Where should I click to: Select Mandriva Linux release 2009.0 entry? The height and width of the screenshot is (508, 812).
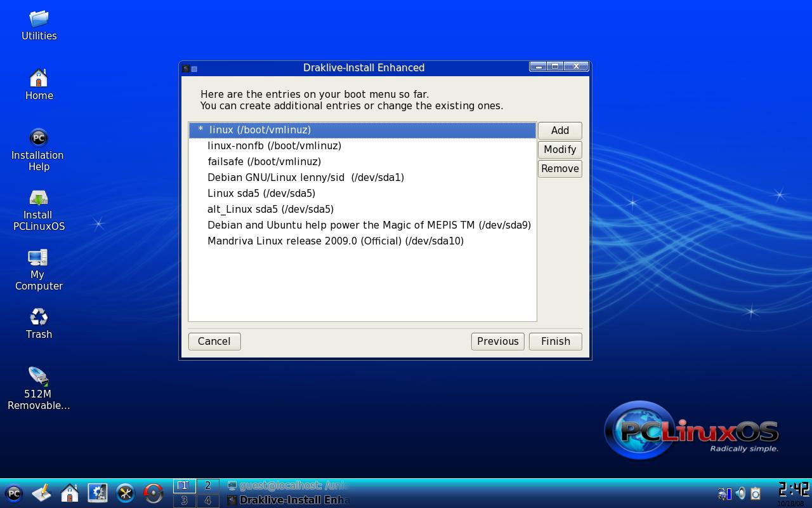362,241
